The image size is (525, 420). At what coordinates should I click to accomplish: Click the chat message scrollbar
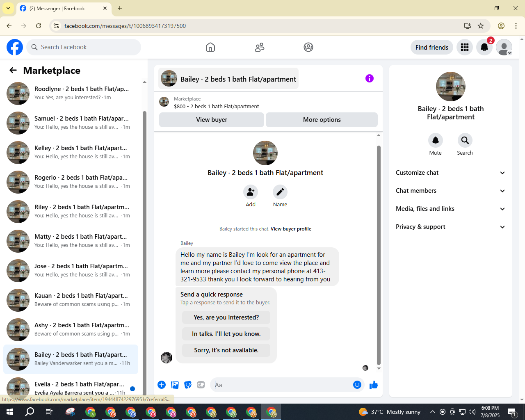click(x=379, y=254)
